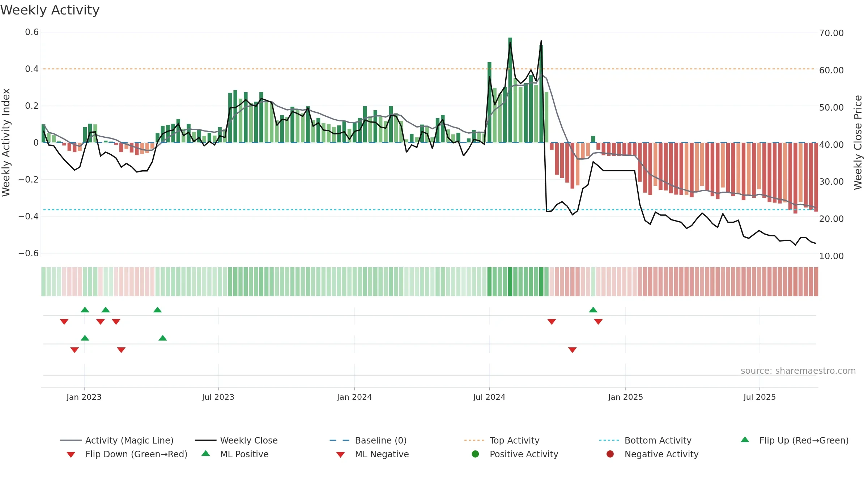Select the Top Activity legend entry

coord(502,440)
